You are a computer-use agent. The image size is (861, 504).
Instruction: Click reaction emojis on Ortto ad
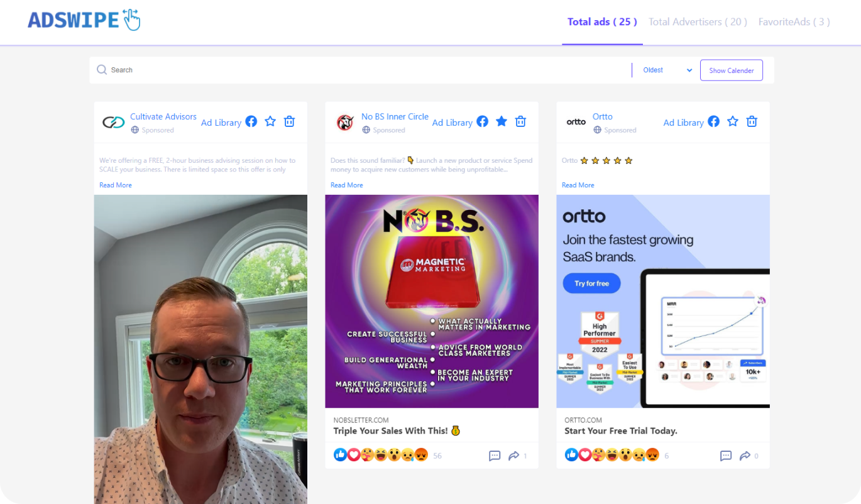[x=612, y=455]
